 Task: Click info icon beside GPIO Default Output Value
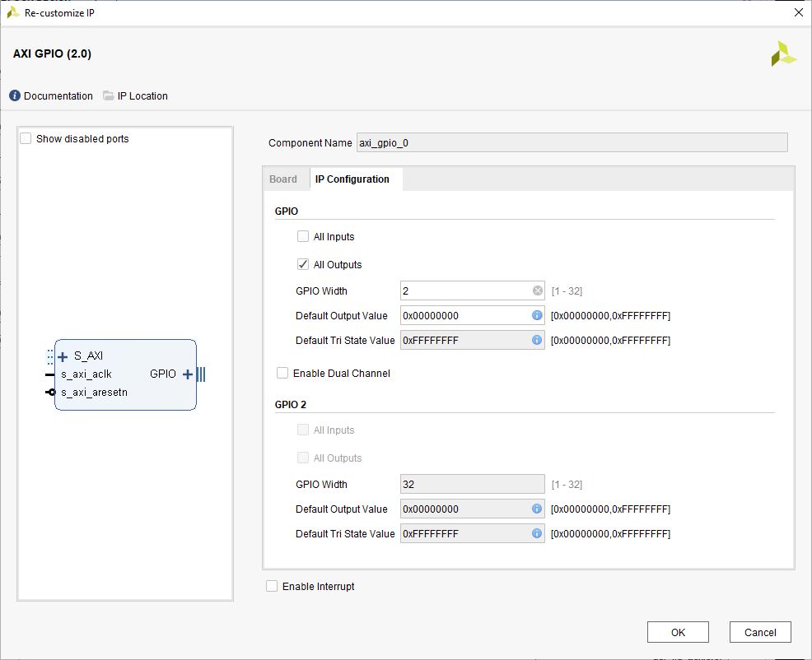537,315
